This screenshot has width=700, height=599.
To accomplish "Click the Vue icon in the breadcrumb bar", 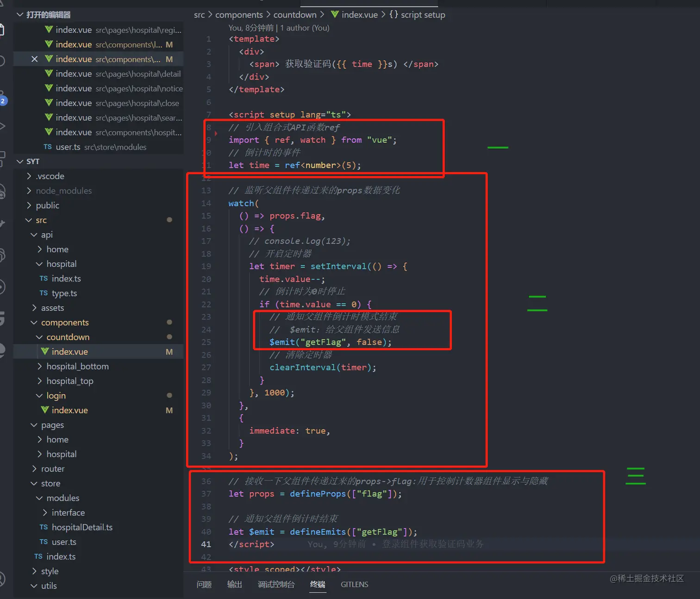I will click(x=335, y=14).
